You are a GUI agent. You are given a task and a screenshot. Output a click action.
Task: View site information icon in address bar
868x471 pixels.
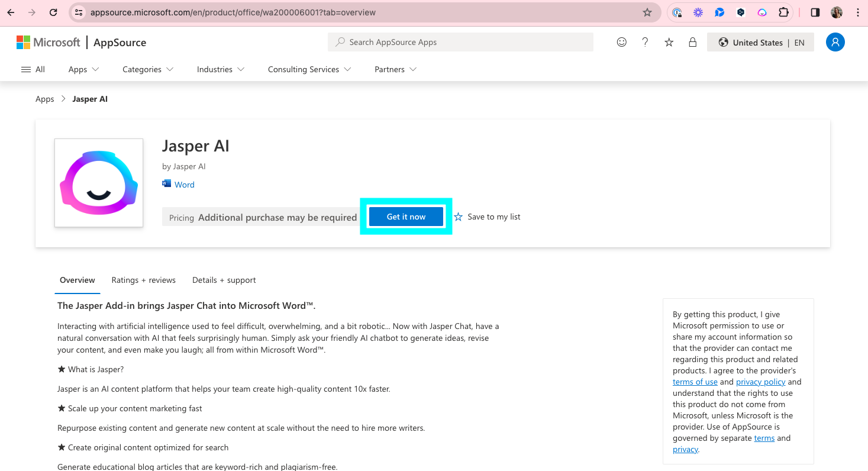click(x=79, y=12)
